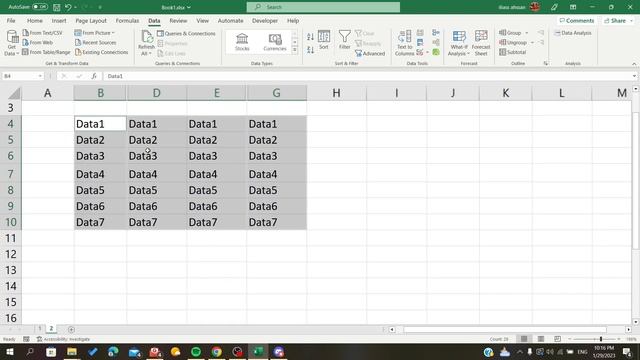Open the File menu
This screenshot has width=640, height=360.
coord(11,20)
